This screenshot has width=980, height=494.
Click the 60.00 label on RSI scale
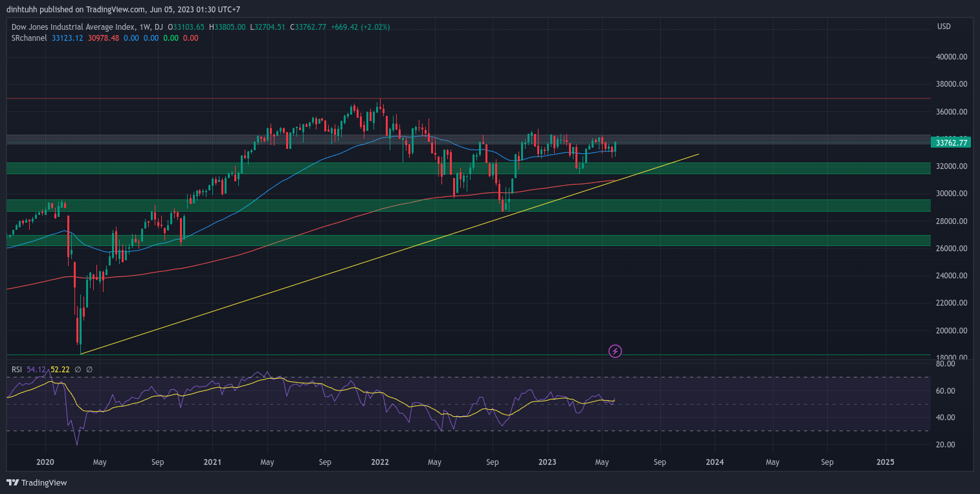pos(946,391)
